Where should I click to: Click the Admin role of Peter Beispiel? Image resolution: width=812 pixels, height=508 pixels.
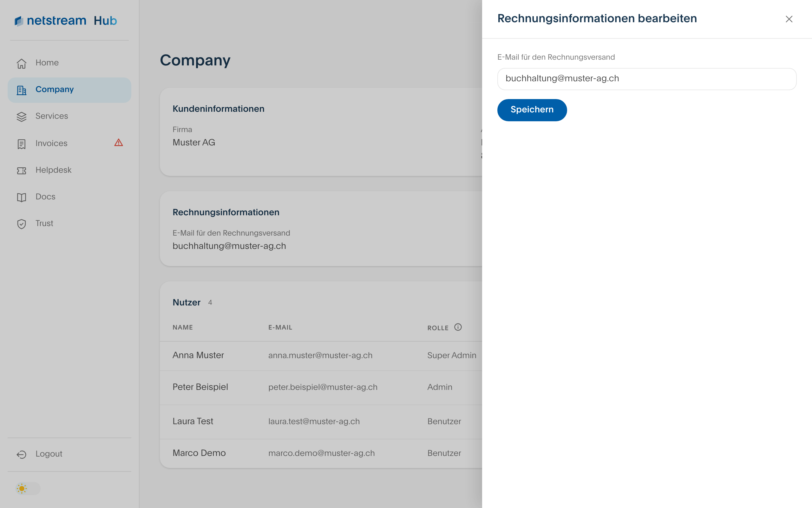click(440, 387)
